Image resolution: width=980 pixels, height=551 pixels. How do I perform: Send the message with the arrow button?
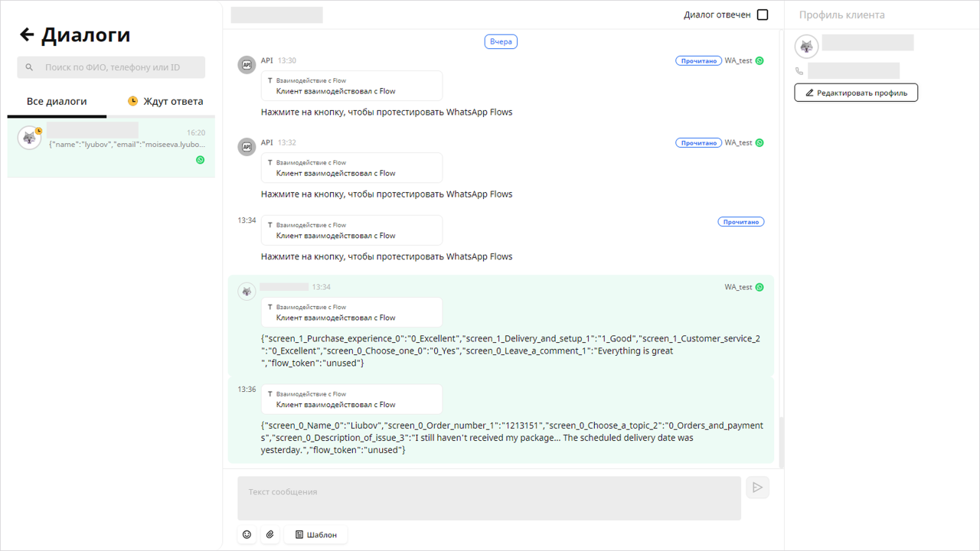(x=758, y=487)
